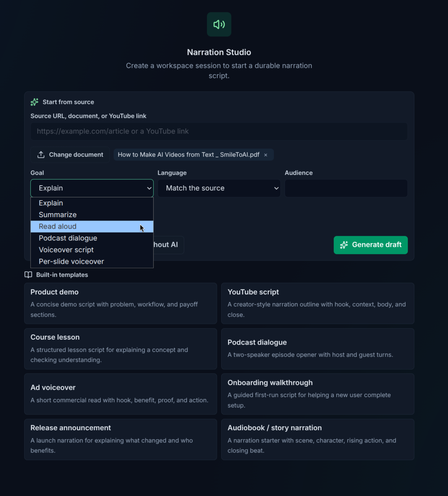The width and height of the screenshot is (448, 496).
Task: Click the Built-in templates heading
Action: click(62, 275)
